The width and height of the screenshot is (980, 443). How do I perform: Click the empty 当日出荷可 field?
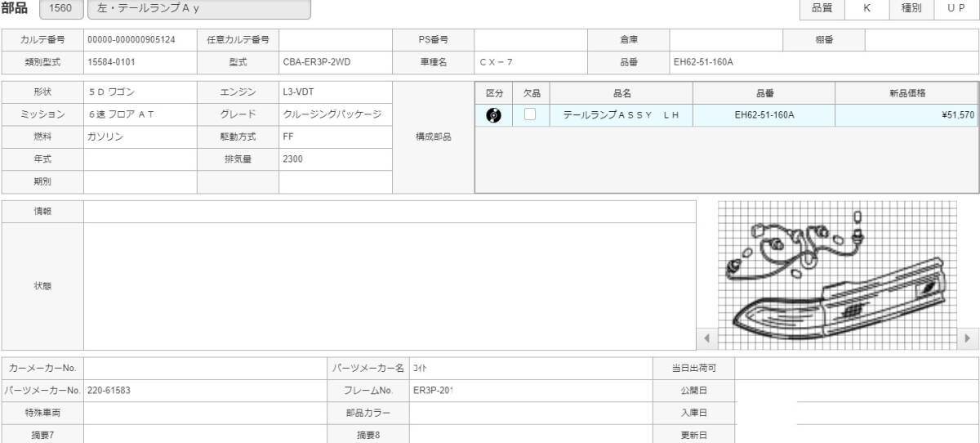pos(857,368)
